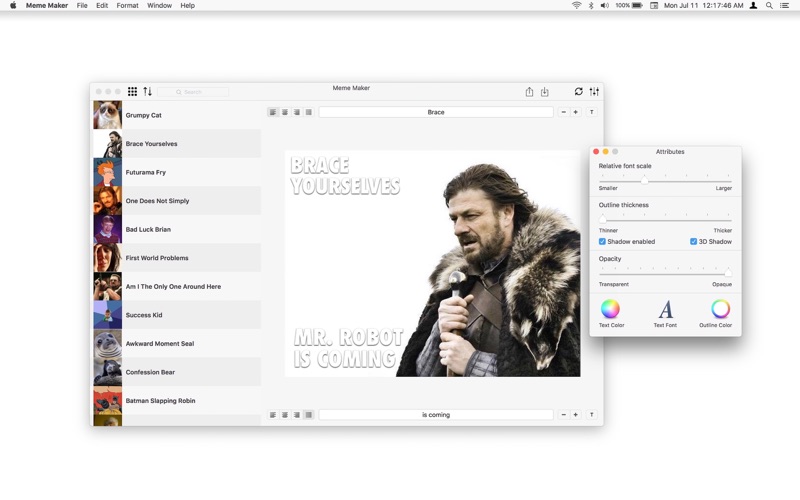The width and height of the screenshot is (800, 500).
Task: Click the volume icon in menu bar
Action: coord(605,6)
